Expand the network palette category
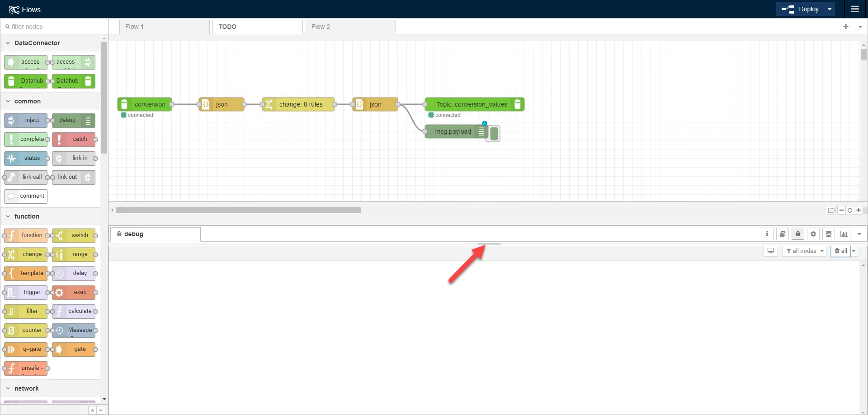868x415 pixels. coord(50,388)
